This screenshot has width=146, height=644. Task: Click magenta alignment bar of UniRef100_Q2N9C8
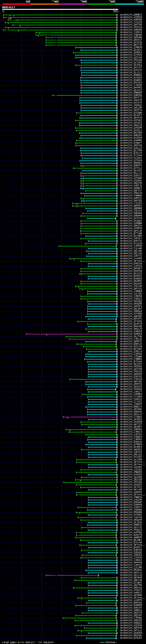(x=72, y=334)
